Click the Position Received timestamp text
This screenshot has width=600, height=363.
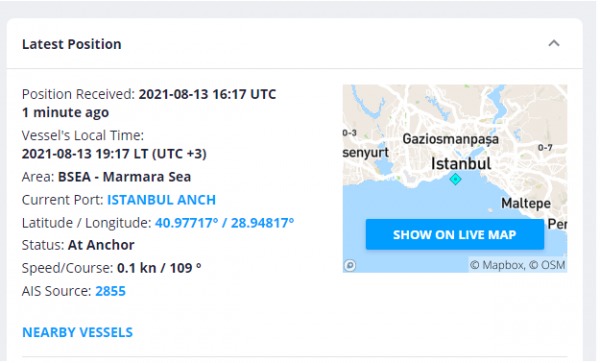[207, 94]
